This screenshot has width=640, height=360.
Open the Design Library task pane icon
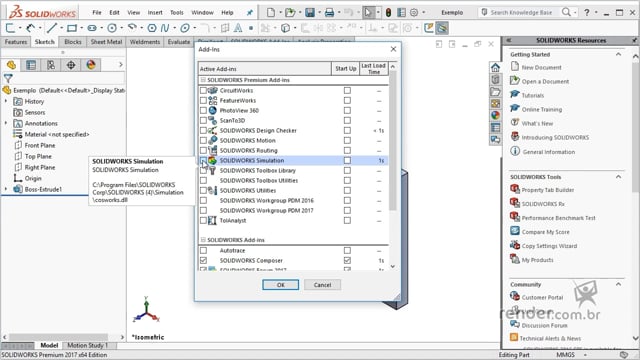click(x=496, y=80)
